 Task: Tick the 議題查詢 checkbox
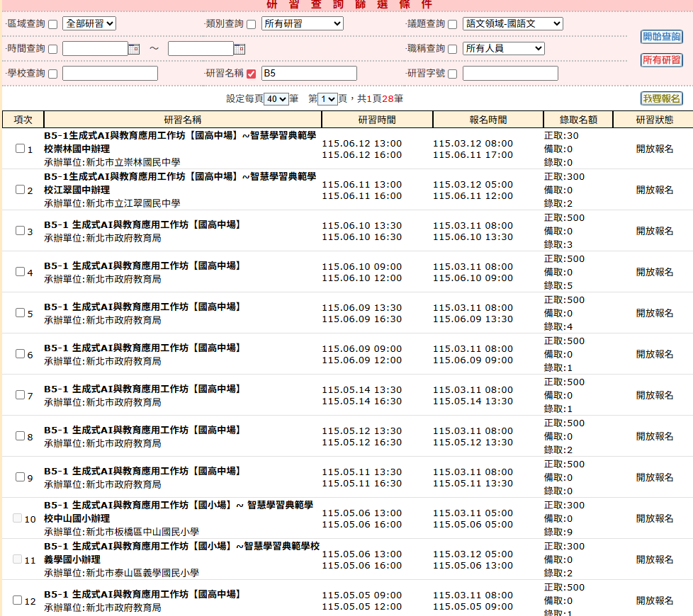point(453,24)
